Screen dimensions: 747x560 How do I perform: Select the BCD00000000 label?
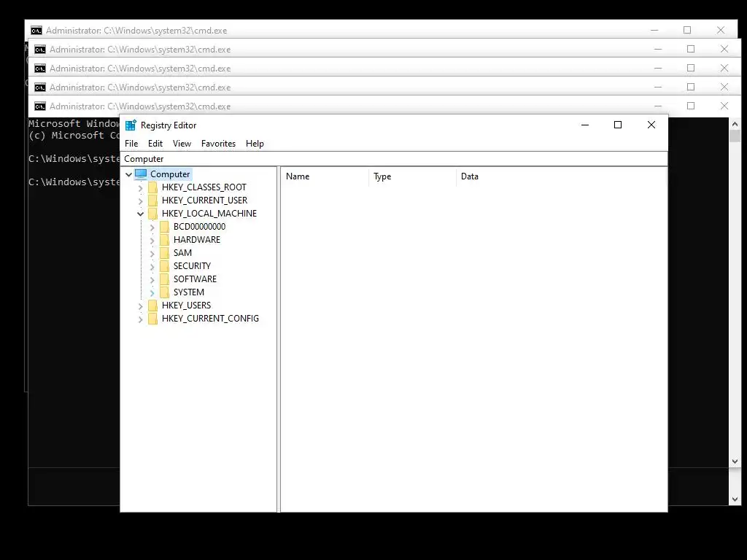tap(199, 227)
